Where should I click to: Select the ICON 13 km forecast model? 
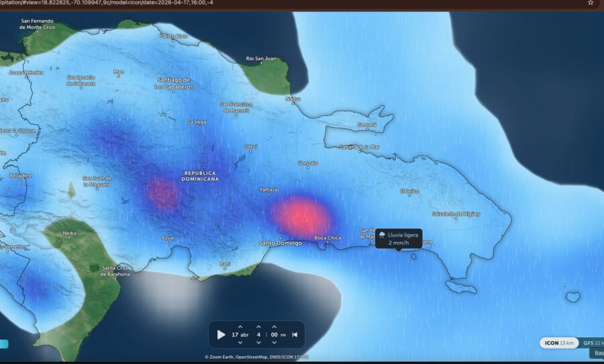[559, 343]
